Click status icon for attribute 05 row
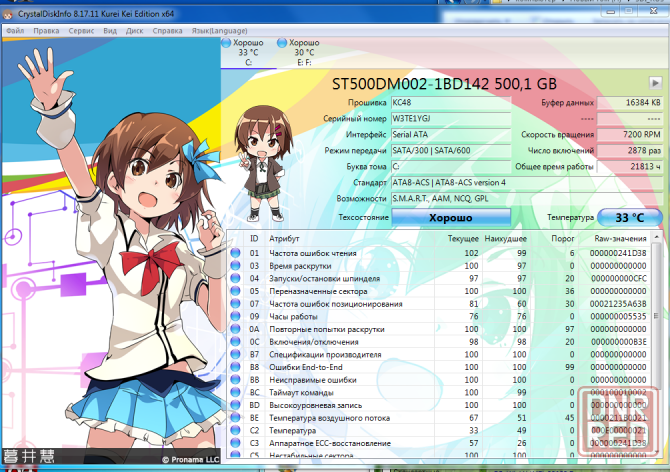 (235, 291)
